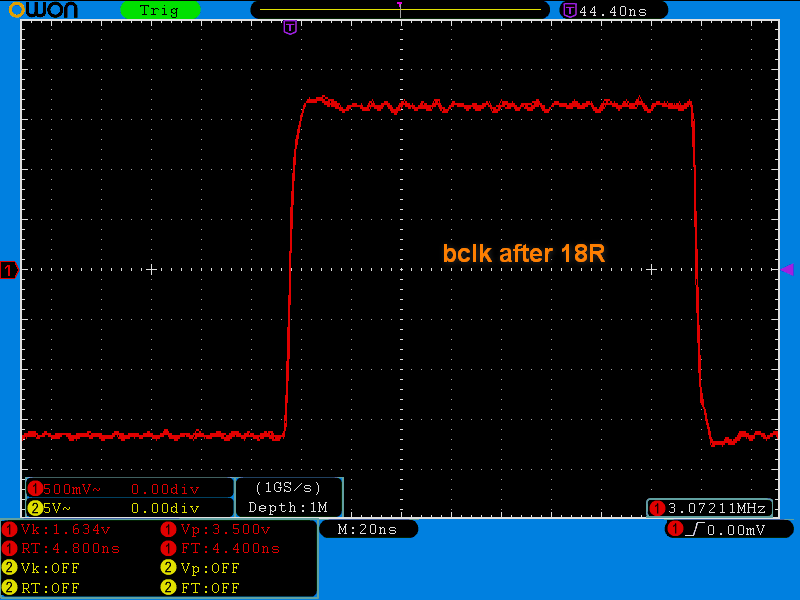Click the waveform position overview bar
Viewport: 800px width, 600px height.
click(x=401, y=9)
